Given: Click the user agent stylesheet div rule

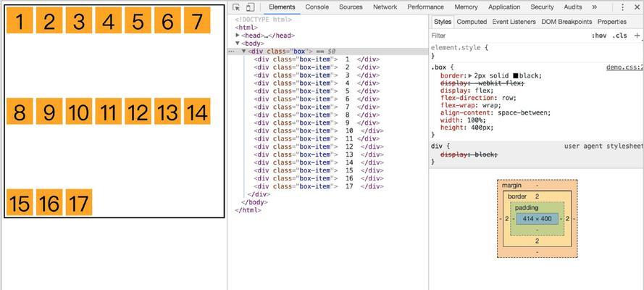Looking at the screenshot, I should click(x=536, y=154).
